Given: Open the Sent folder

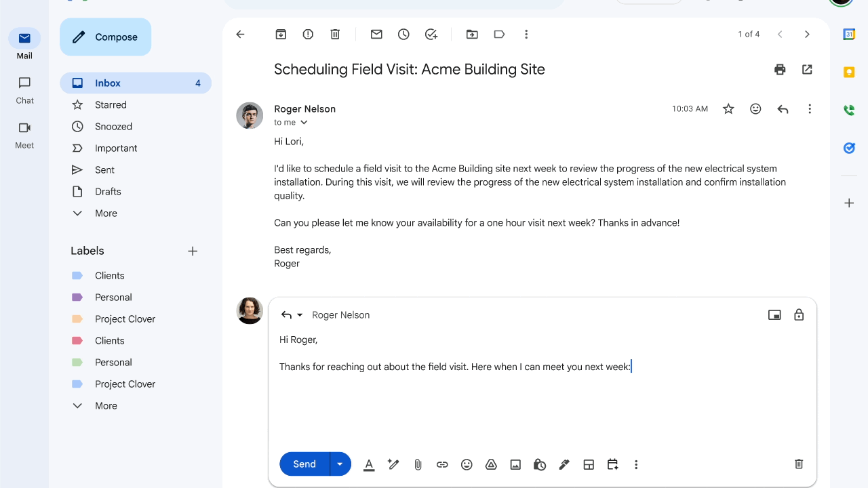Looking at the screenshot, I should 104,170.
